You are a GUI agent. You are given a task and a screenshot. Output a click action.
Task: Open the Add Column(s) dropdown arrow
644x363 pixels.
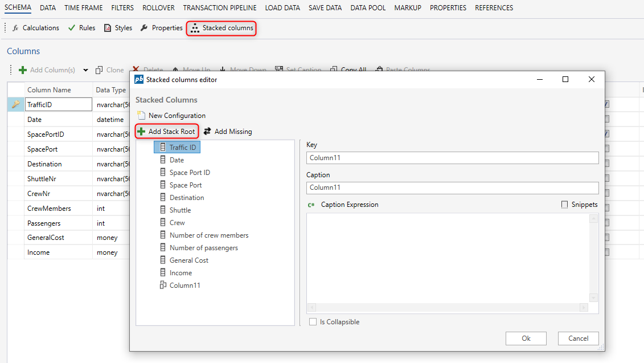pos(86,70)
